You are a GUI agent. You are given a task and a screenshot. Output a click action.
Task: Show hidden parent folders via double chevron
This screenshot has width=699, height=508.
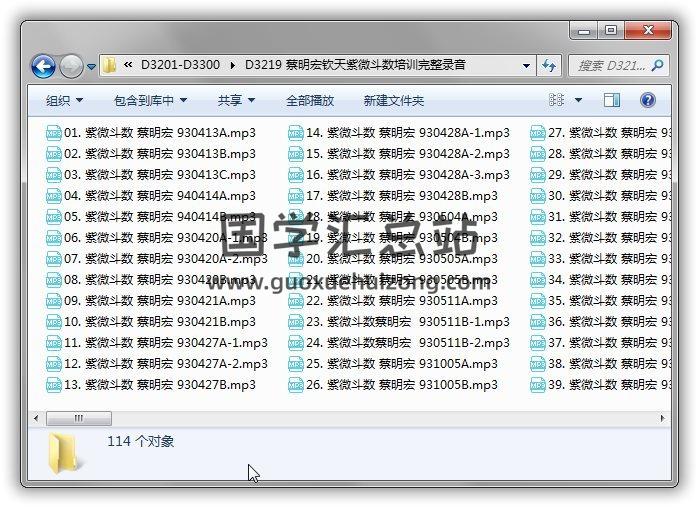pyautogui.click(x=128, y=65)
